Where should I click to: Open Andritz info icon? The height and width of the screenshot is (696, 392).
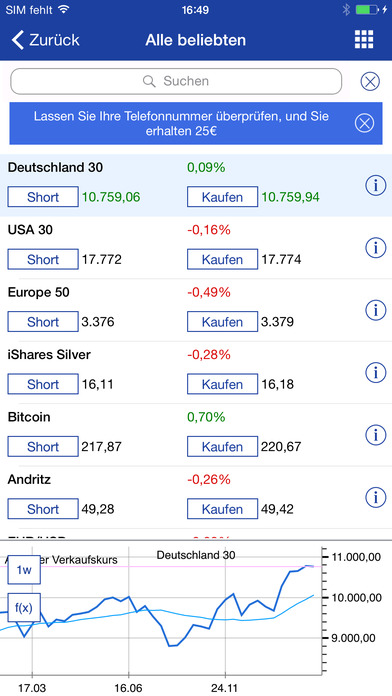[376, 497]
